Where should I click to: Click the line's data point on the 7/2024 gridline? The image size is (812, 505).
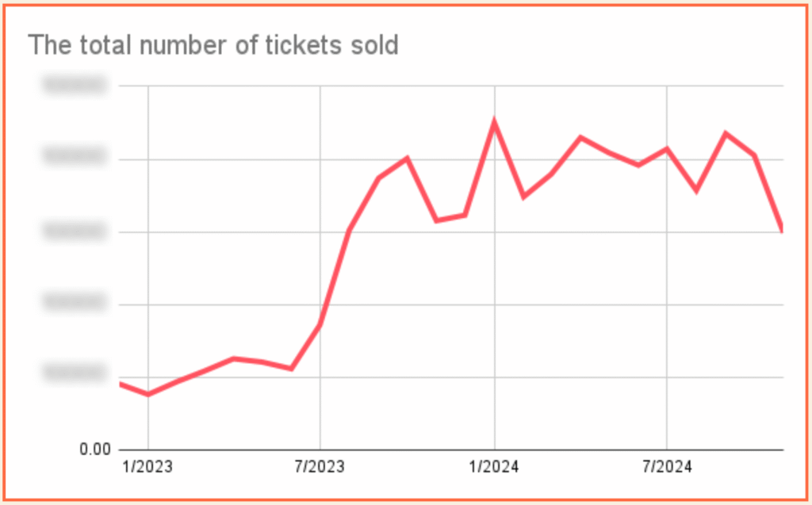tap(667, 148)
